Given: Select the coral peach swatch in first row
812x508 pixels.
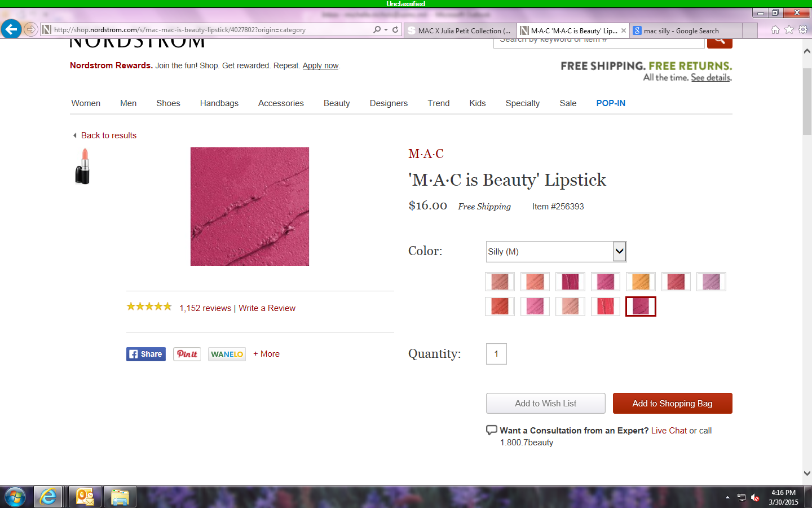Looking at the screenshot, I should [x=535, y=282].
